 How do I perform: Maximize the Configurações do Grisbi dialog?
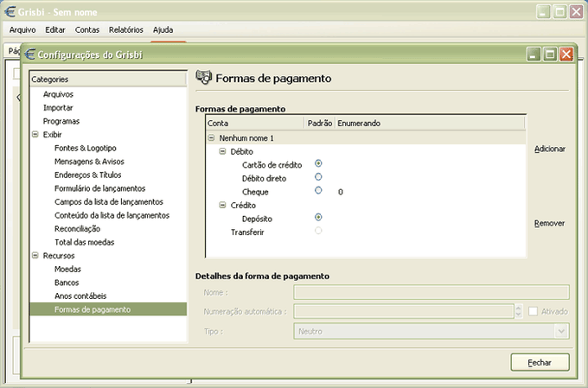pyautogui.click(x=550, y=54)
